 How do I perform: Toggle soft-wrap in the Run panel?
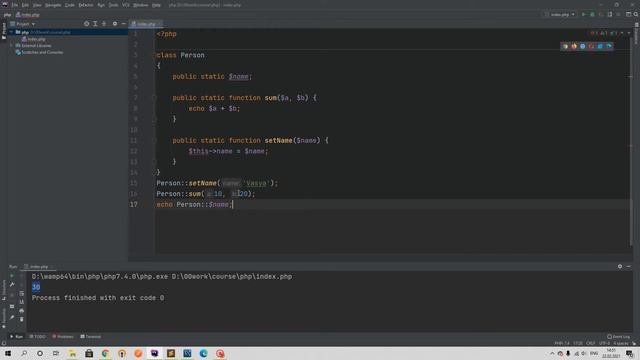coord(22,293)
